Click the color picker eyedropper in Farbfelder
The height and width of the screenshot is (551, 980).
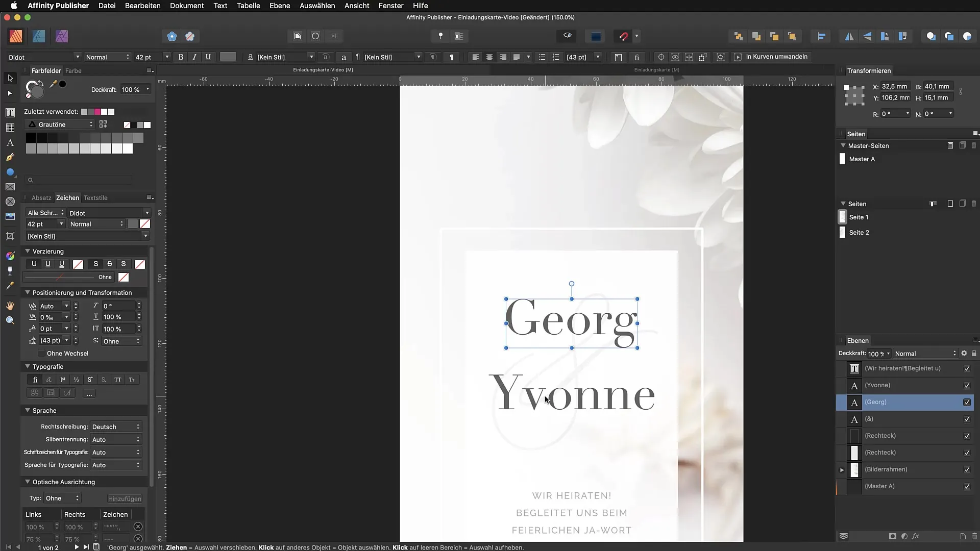click(x=53, y=85)
